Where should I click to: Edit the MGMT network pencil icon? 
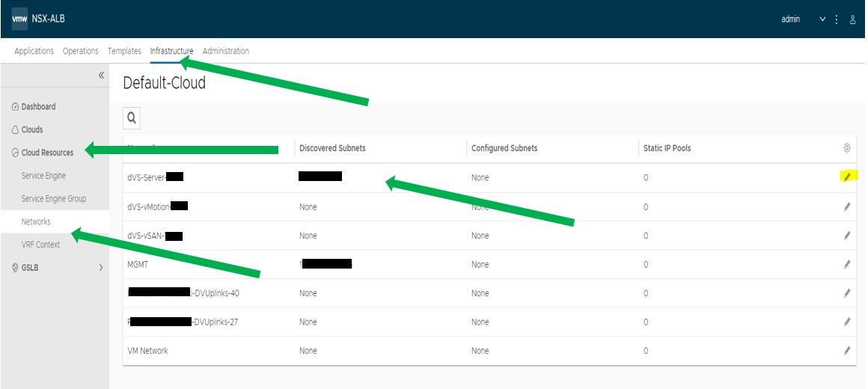(x=847, y=265)
